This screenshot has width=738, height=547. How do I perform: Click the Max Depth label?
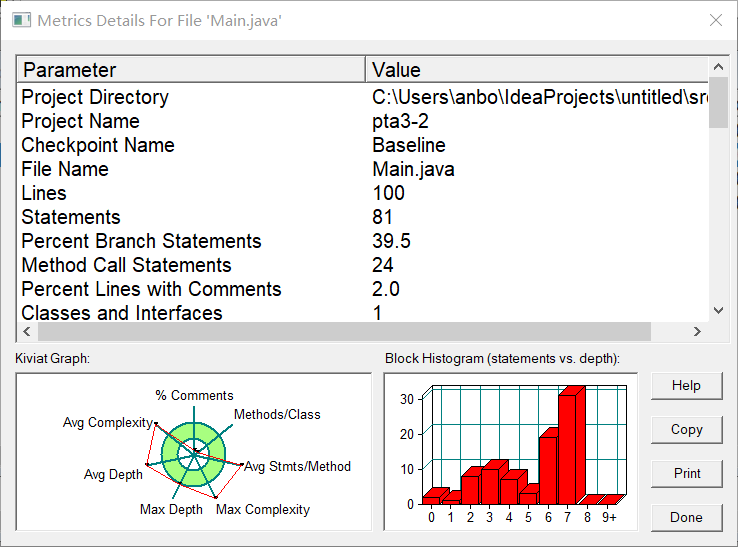tap(171, 510)
